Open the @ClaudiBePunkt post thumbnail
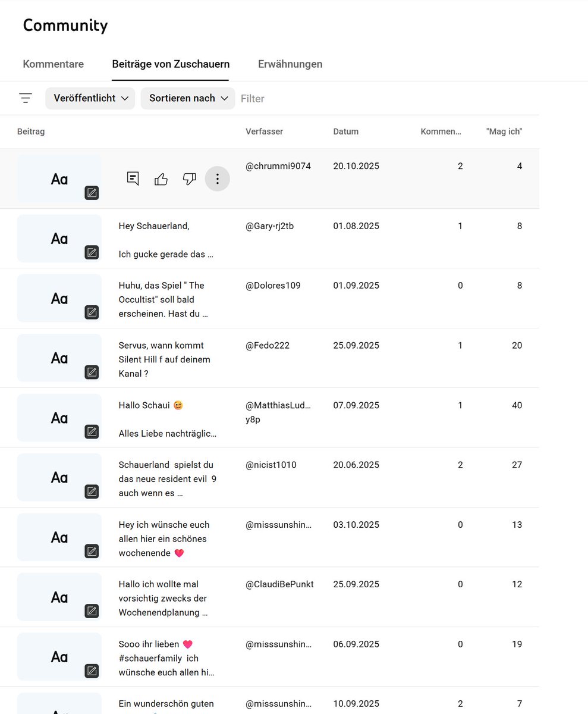This screenshot has height=714, width=588. [x=59, y=597]
